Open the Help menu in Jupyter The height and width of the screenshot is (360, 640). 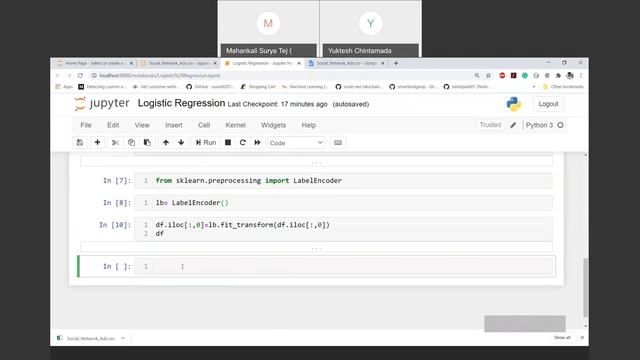(309, 125)
